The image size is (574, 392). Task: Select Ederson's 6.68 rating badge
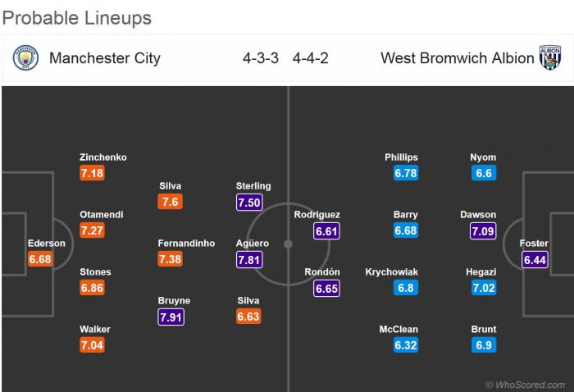(40, 260)
